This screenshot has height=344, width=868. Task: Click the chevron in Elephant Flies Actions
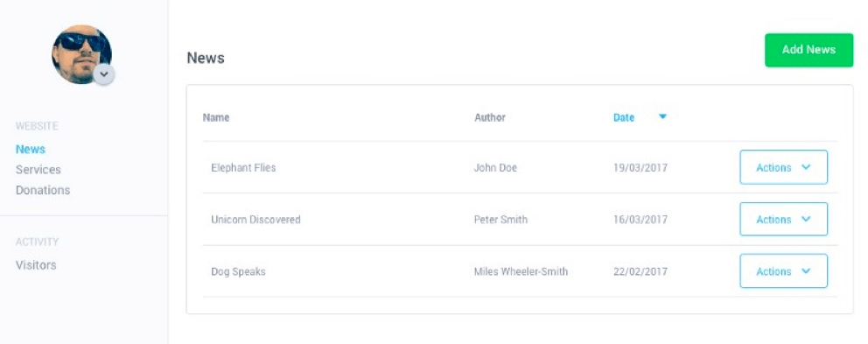[x=806, y=166]
